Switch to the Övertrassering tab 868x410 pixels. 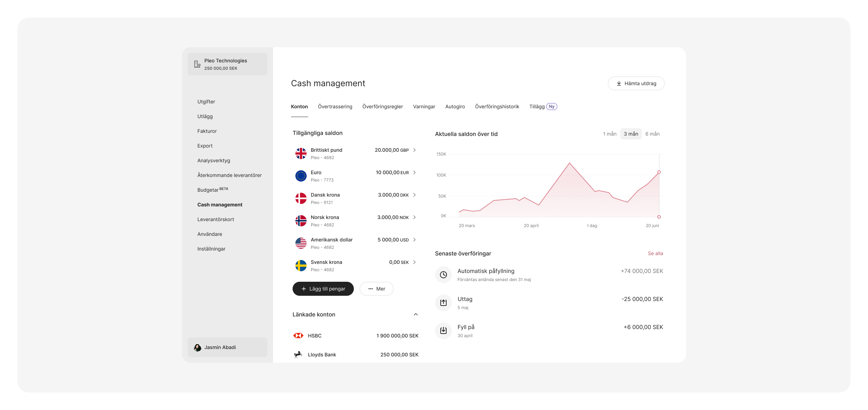tap(335, 107)
